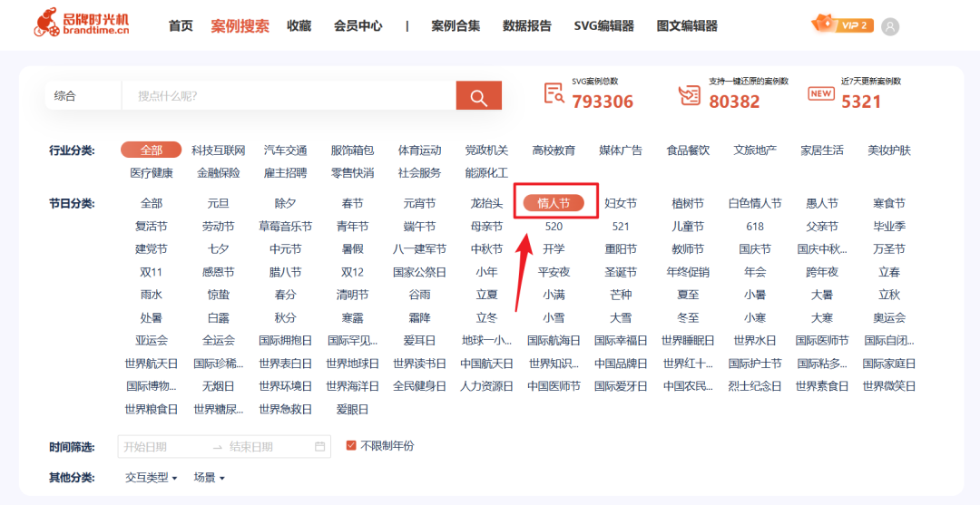Choose the 世界急救日 filter
980x505 pixels.
click(x=285, y=410)
